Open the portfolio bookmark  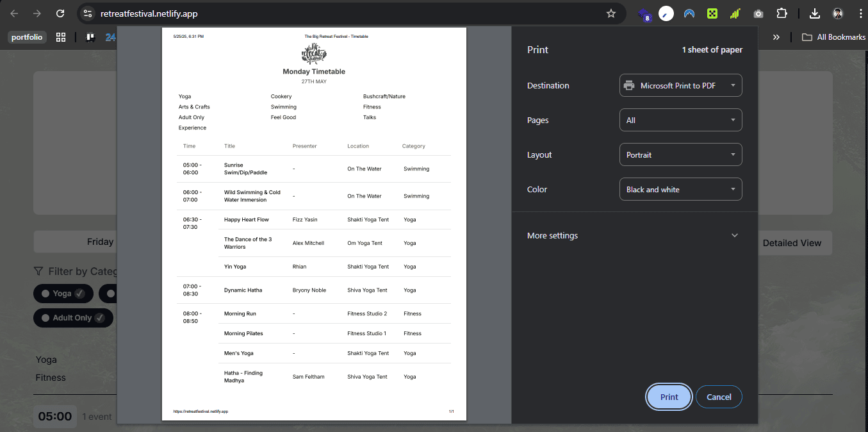click(x=27, y=37)
